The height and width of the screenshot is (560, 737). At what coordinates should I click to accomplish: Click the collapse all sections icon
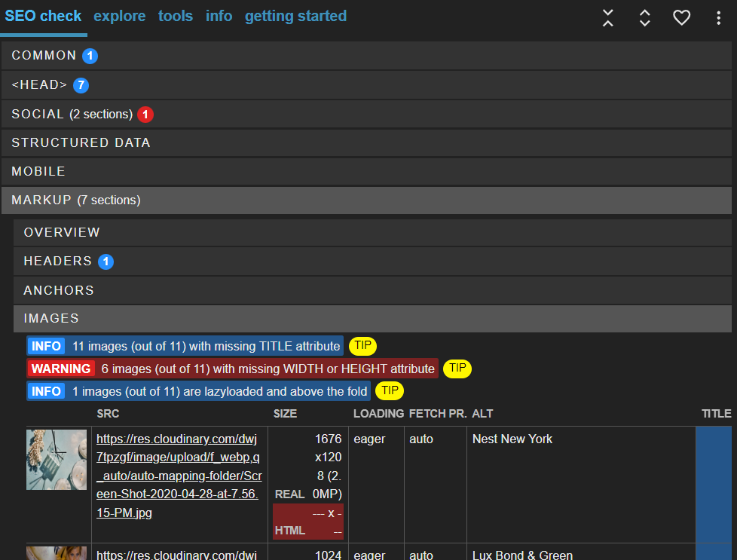click(608, 18)
